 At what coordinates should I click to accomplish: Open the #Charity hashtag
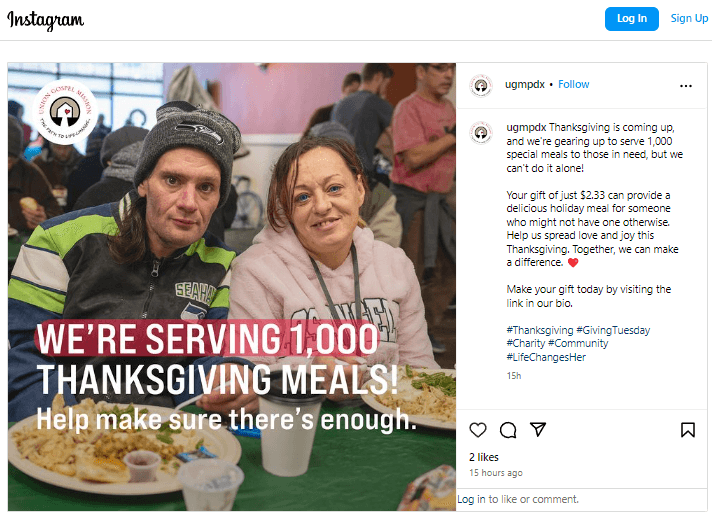click(525, 343)
